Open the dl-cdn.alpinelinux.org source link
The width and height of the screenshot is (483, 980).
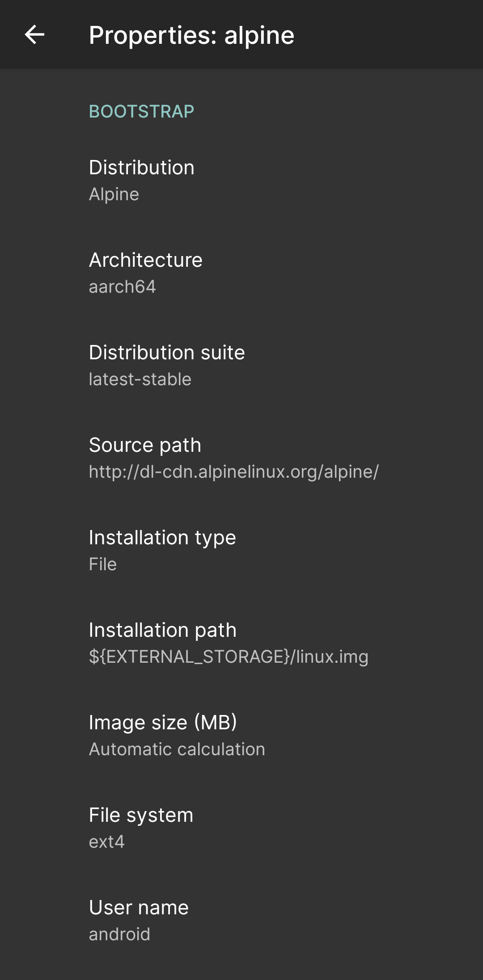tap(233, 471)
